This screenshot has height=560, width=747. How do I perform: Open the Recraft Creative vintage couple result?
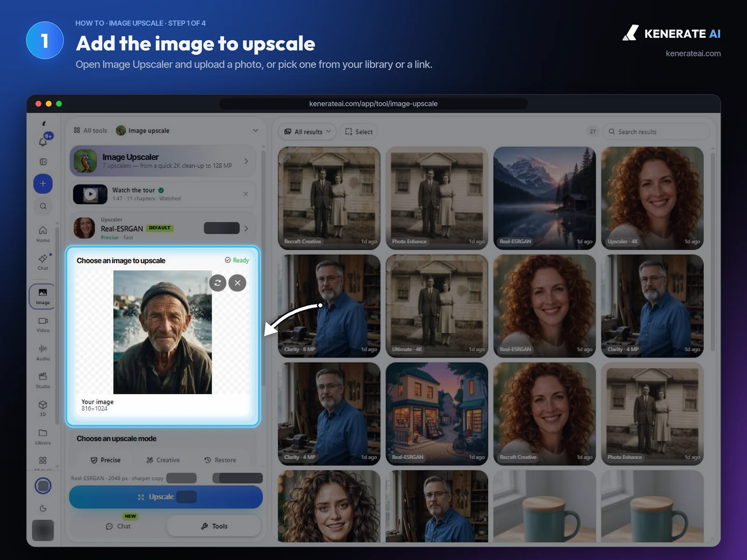coord(329,198)
